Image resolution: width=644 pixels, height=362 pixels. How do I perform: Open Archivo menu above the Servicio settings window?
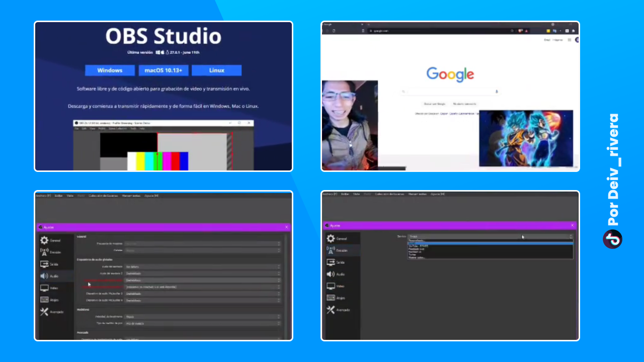[x=329, y=194]
